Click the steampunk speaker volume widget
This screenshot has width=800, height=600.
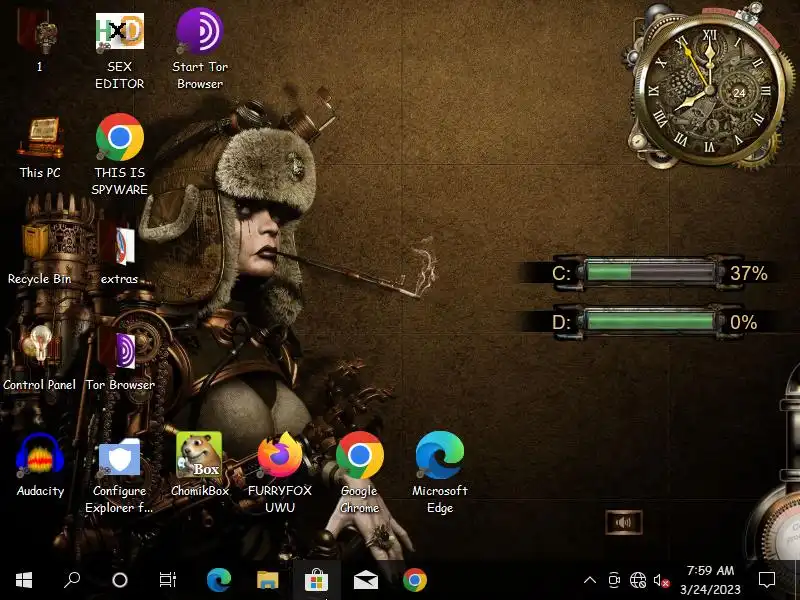(623, 522)
